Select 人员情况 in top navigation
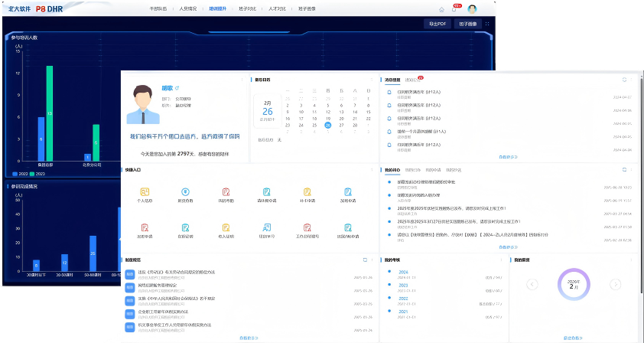 [187, 9]
